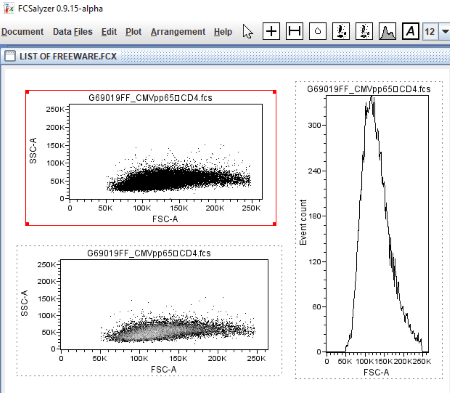Image resolution: width=450 pixels, height=393 pixels.
Task: Open the Data Files menu
Action: (x=73, y=32)
